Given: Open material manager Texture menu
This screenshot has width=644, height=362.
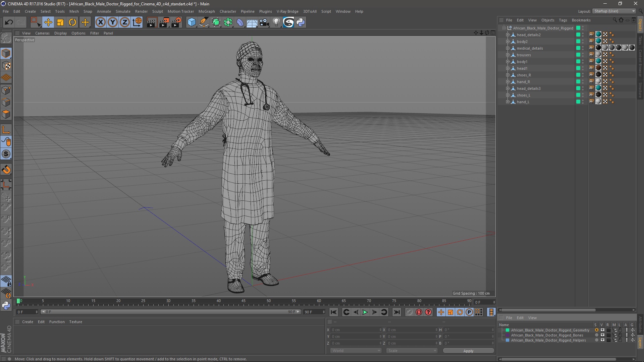Looking at the screenshot, I should [x=75, y=322].
